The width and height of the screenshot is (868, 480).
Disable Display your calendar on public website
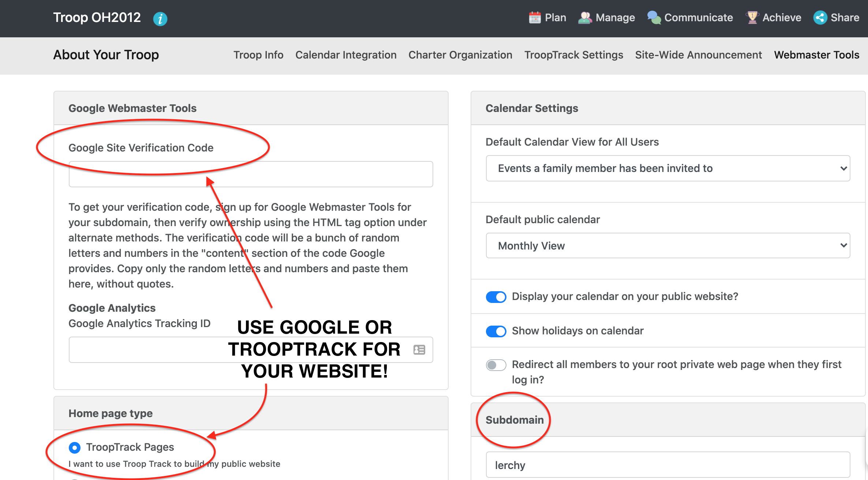(496, 297)
